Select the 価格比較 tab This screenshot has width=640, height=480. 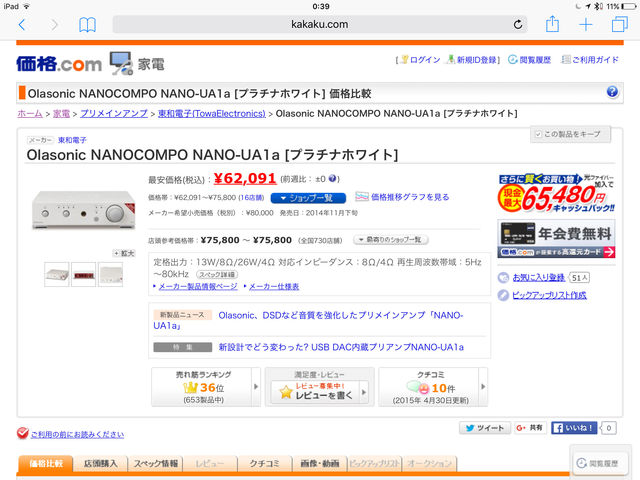coord(46,464)
